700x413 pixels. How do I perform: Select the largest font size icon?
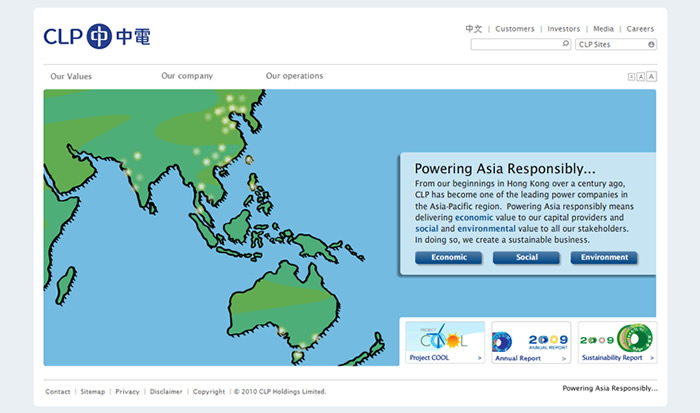click(651, 76)
